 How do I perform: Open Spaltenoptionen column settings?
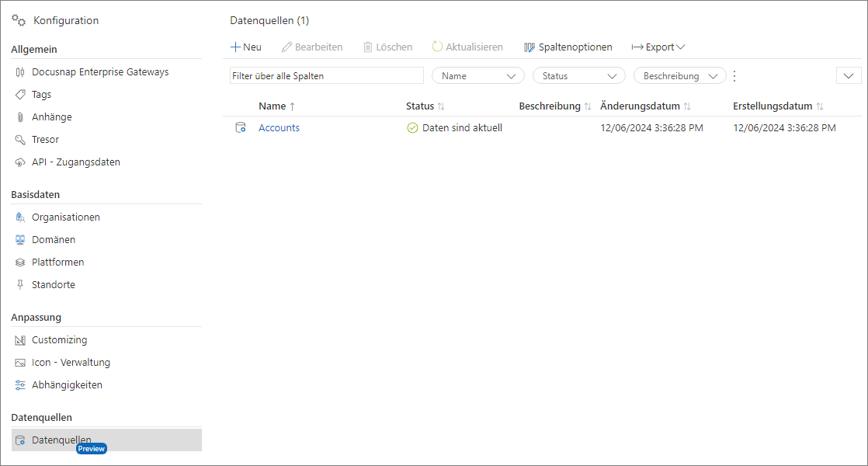pos(568,47)
